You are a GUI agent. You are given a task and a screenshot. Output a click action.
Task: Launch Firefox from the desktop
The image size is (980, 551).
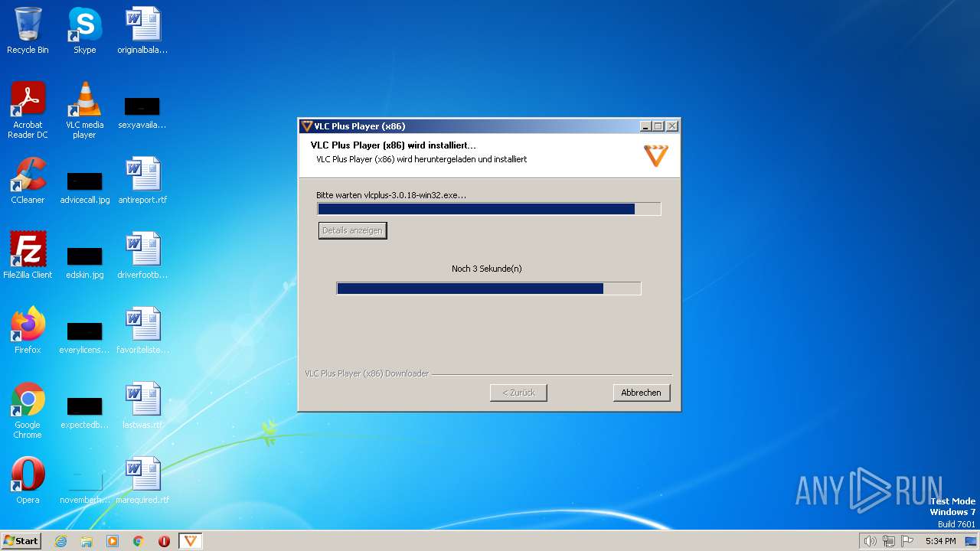click(x=28, y=331)
